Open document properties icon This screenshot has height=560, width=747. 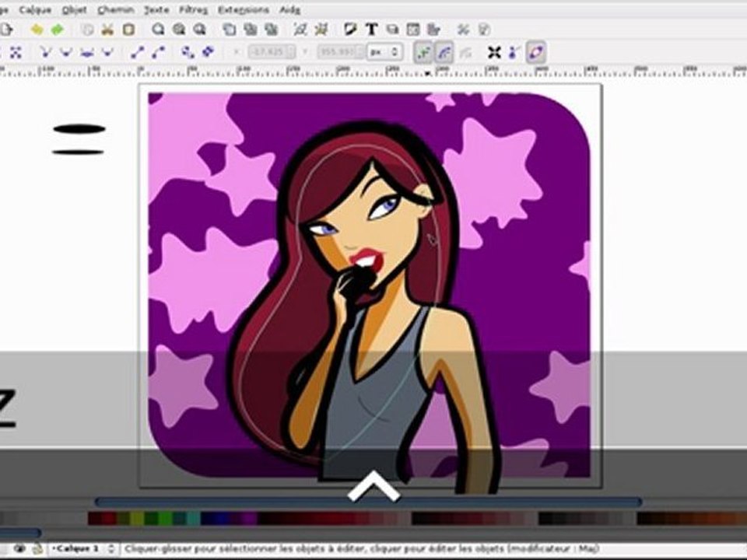click(x=484, y=30)
